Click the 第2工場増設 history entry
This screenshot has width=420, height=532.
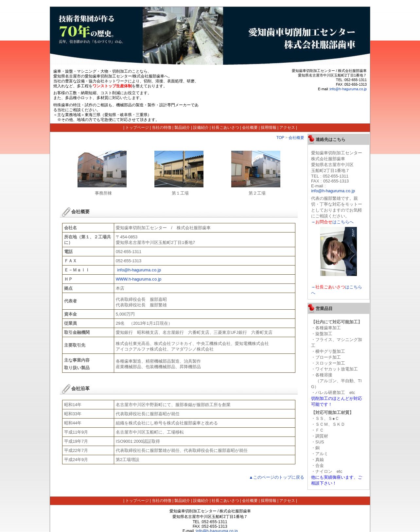click(204, 460)
